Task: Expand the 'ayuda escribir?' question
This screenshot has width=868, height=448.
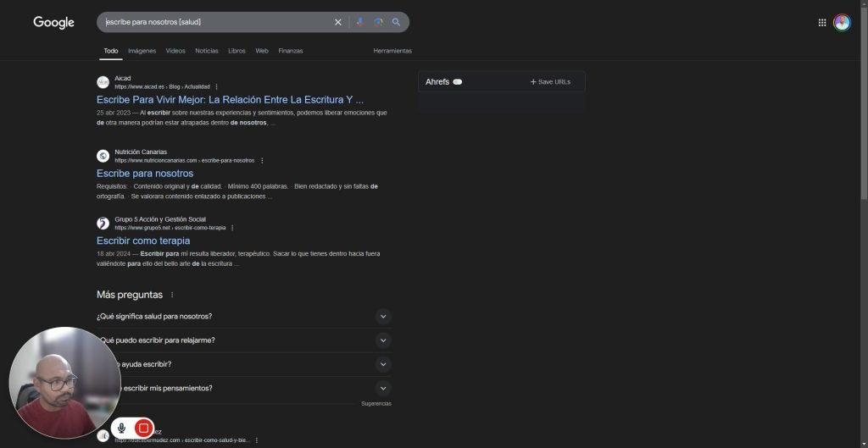Action: (243, 364)
